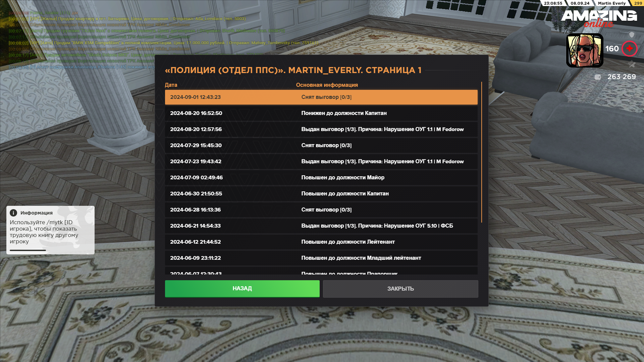The height and width of the screenshot is (362, 644).
Task: Click the crossed-out wanted star icon
Action: point(632,64)
